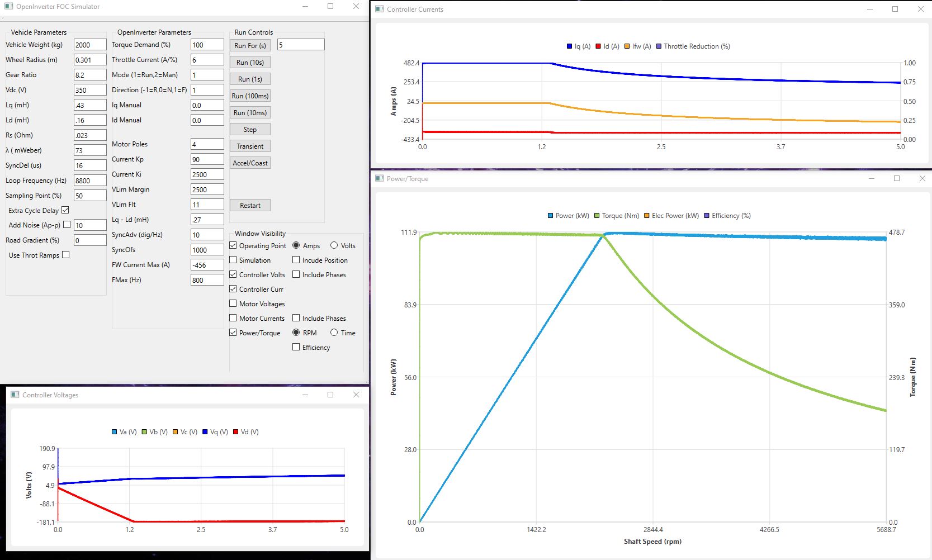Disable the Extra Cycle Delay checkbox
Screen dimensions: 932x560
[65, 210]
